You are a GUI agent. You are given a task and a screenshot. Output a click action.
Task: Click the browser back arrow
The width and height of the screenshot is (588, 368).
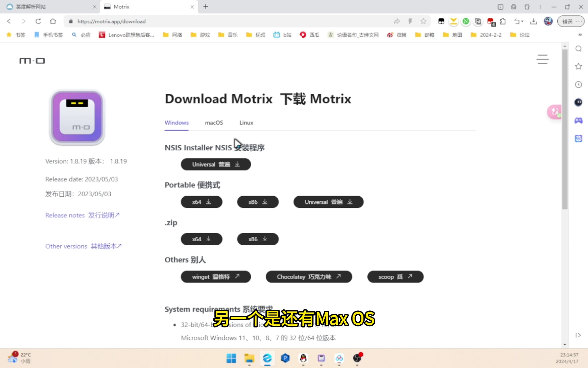click(x=9, y=21)
